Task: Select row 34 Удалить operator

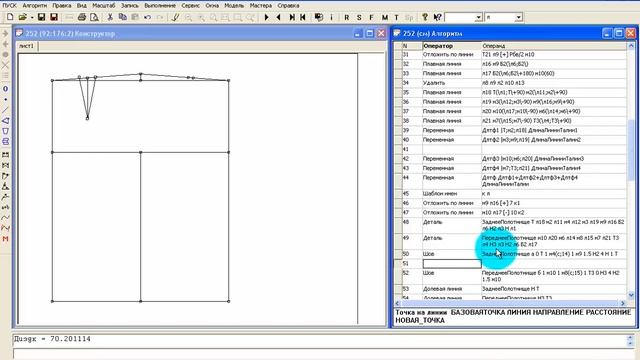Action: [x=452, y=83]
